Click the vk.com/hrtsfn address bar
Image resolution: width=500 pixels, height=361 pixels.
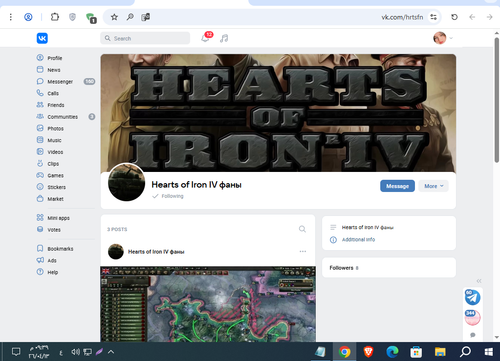click(x=402, y=17)
